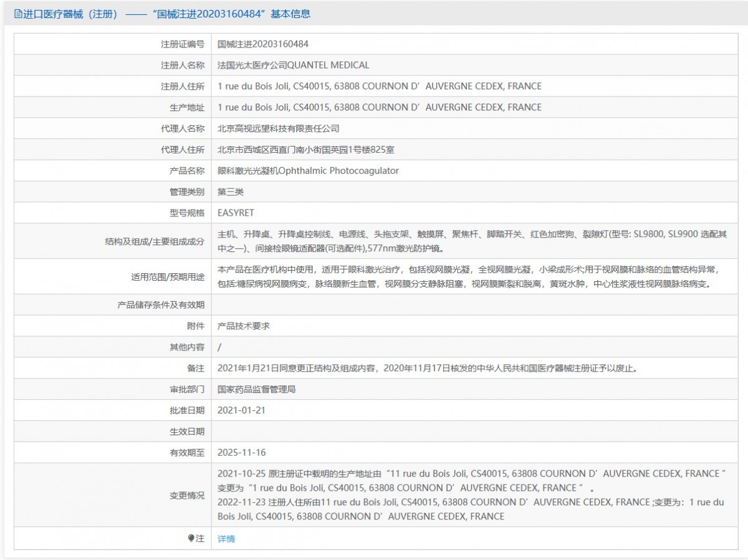Select the 产品技术要求 attachment value
The width and height of the screenshot is (748, 560).
(x=244, y=326)
